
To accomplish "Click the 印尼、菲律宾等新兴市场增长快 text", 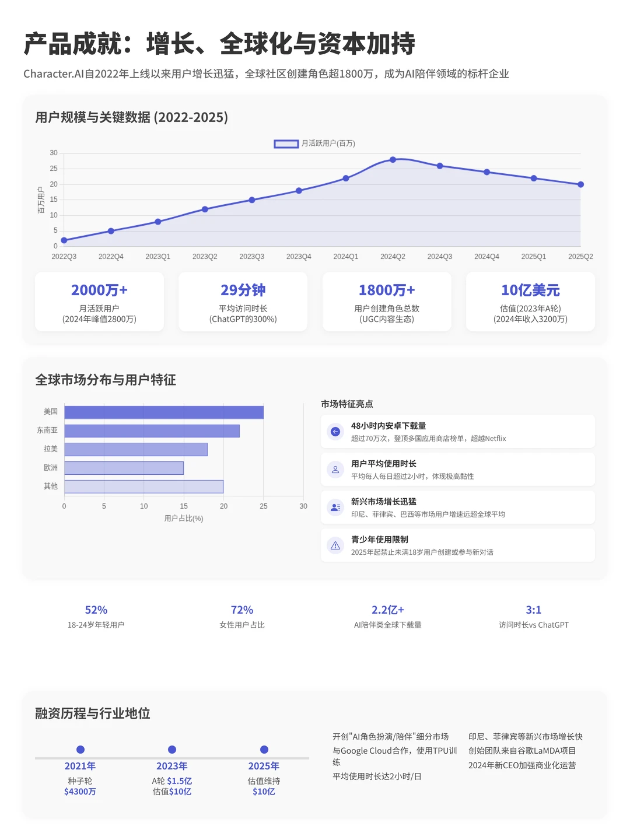I will tap(526, 737).
